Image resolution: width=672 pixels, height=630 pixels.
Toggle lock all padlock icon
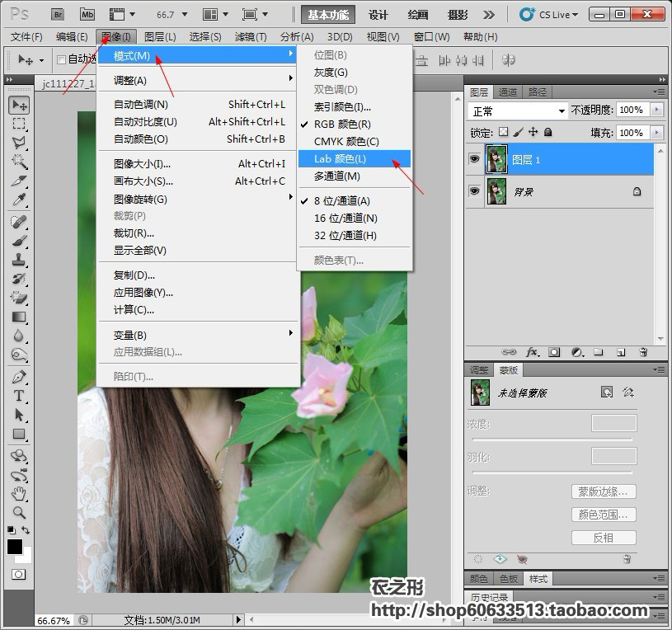pyautogui.click(x=547, y=132)
